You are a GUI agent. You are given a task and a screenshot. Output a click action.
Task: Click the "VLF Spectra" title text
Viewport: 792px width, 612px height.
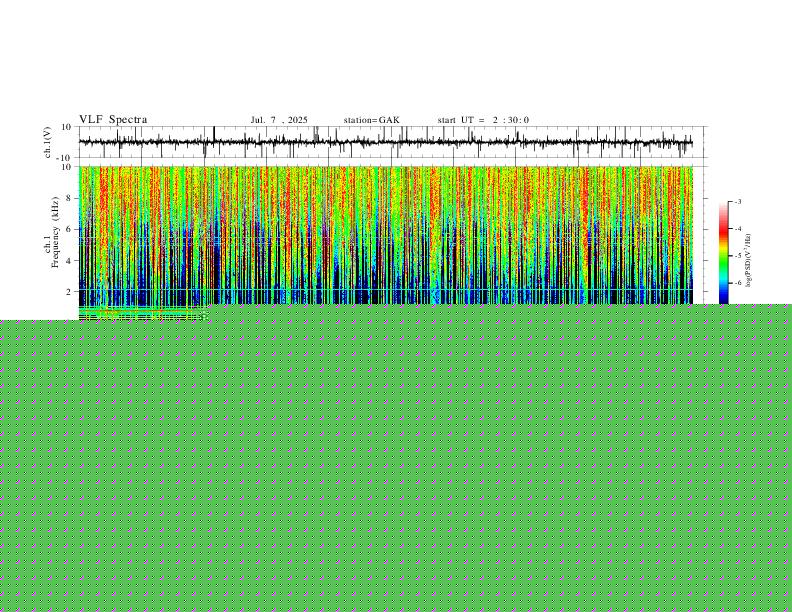[x=113, y=120]
